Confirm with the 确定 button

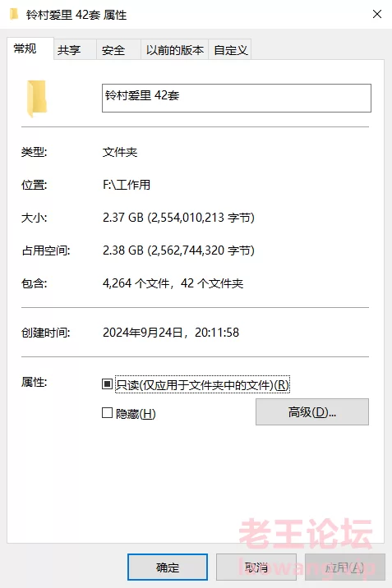[x=168, y=567]
